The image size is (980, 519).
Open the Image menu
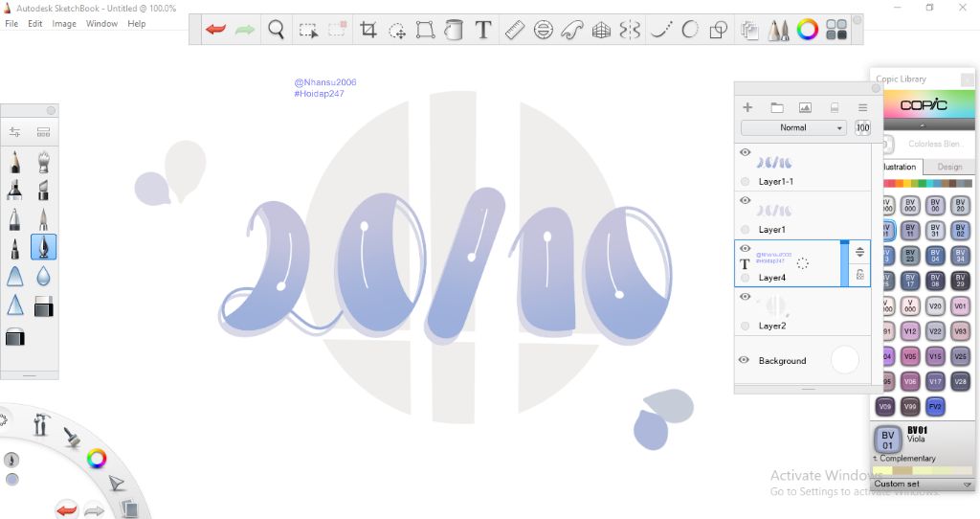[x=64, y=24]
